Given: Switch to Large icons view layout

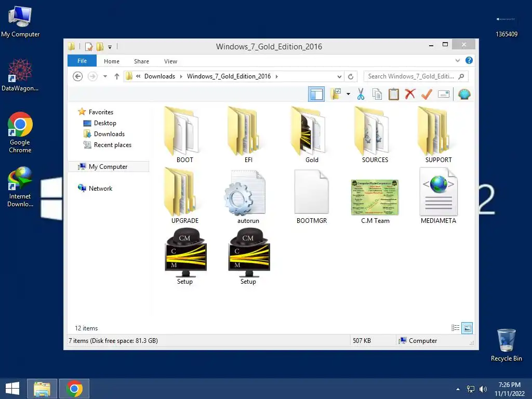Looking at the screenshot, I should (x=467, y=328).
